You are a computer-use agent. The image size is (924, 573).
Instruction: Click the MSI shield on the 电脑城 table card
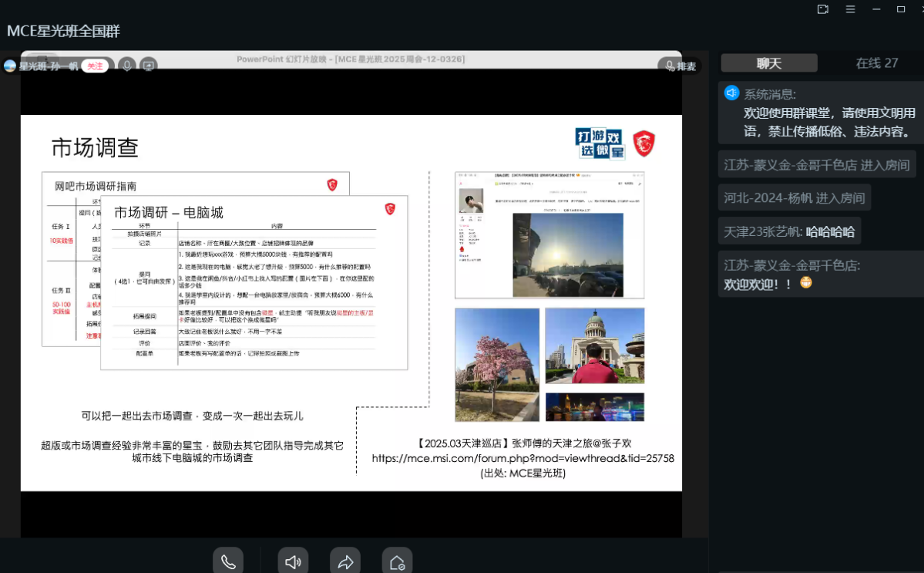(389, 209)
